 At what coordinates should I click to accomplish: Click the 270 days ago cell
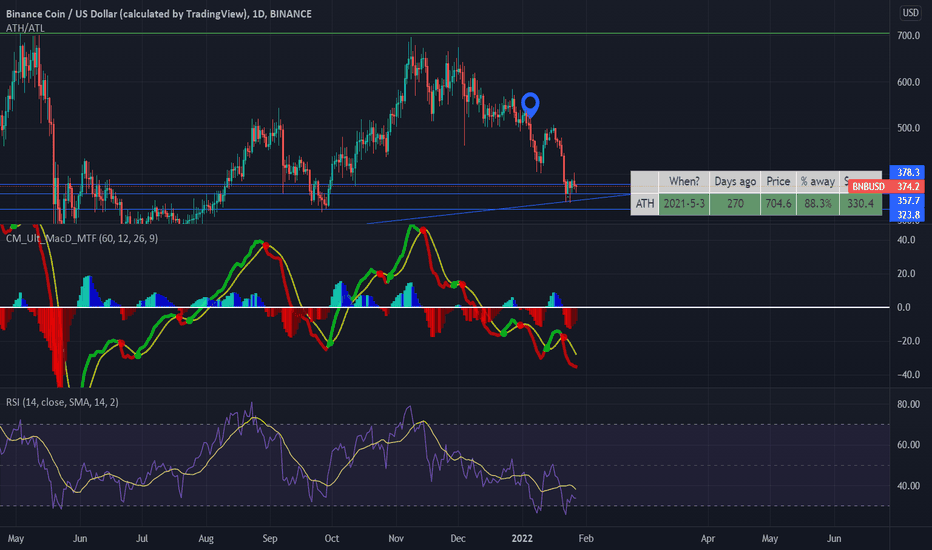click(735, 204)
